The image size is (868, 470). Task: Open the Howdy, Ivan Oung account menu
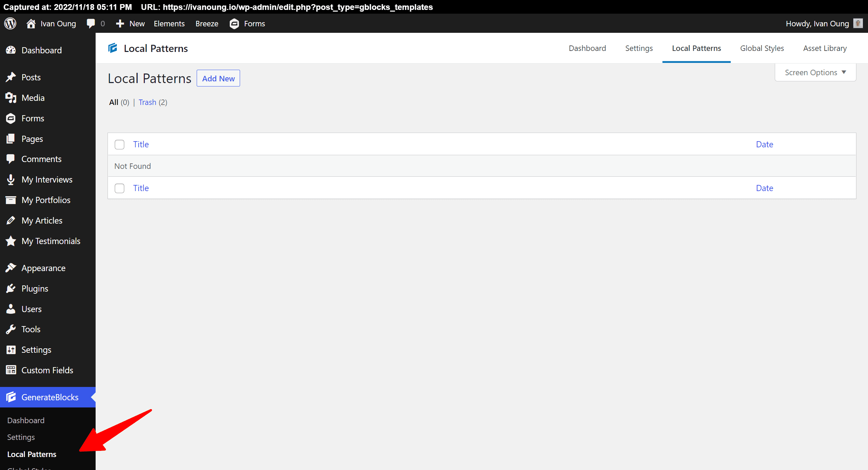824,24
